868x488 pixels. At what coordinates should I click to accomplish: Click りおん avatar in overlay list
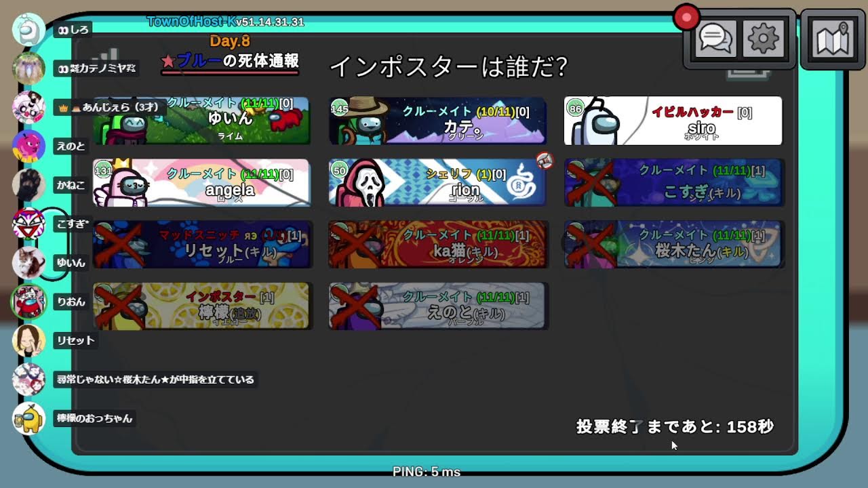click(x=29, y=302)
